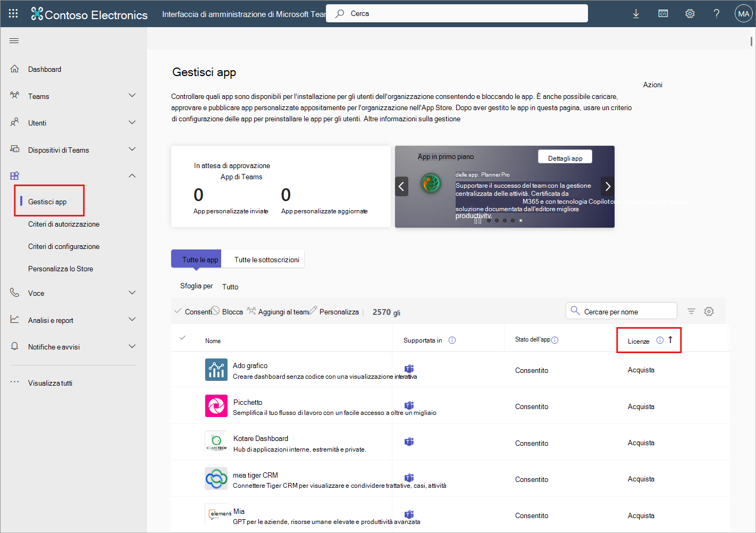The height and width of the screenshot is (533, 756).
Task: Open the Azioni menu
Action: pos(652,85)
